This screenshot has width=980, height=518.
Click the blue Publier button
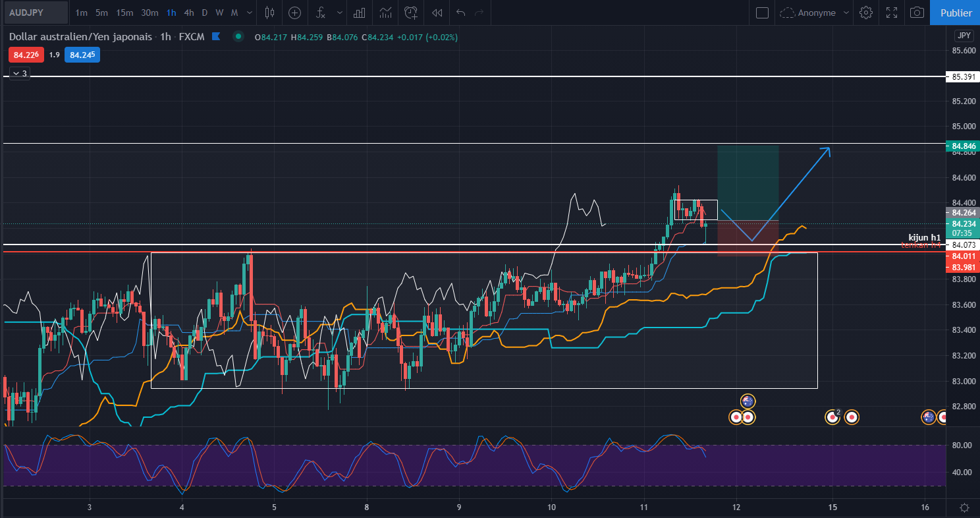tap(956, 13)
